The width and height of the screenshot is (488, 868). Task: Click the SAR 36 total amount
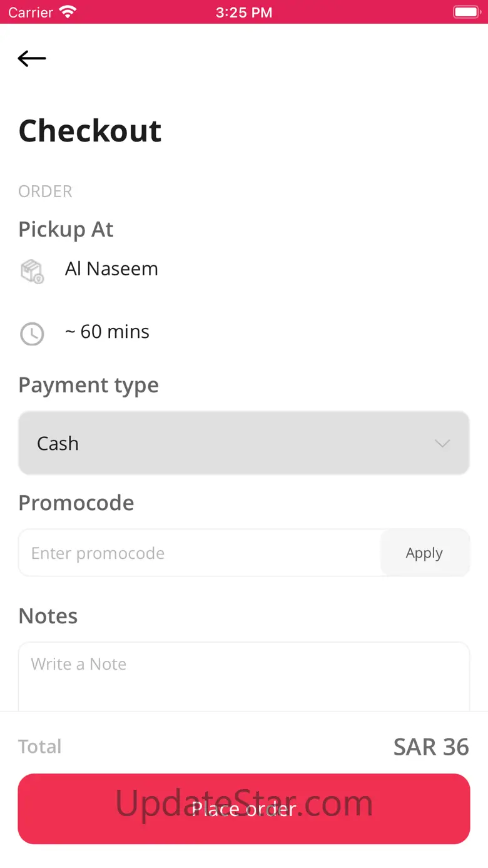(431, 747)
